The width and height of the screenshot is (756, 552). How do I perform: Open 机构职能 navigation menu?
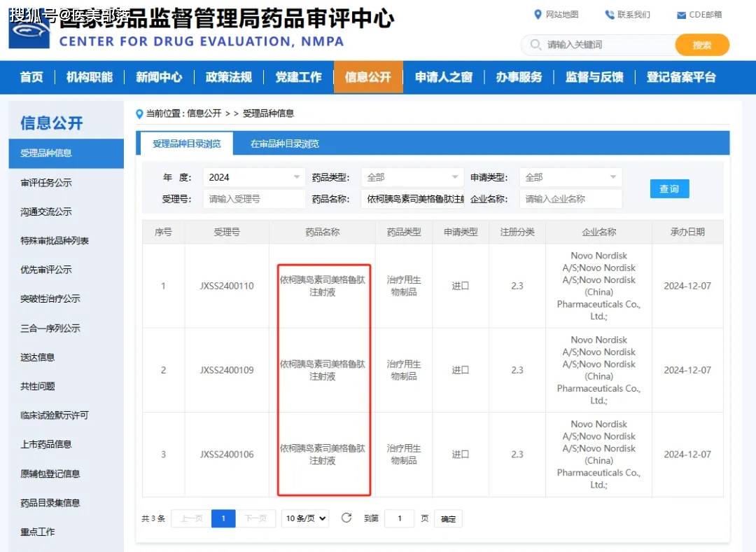click(x=89, y=77)
